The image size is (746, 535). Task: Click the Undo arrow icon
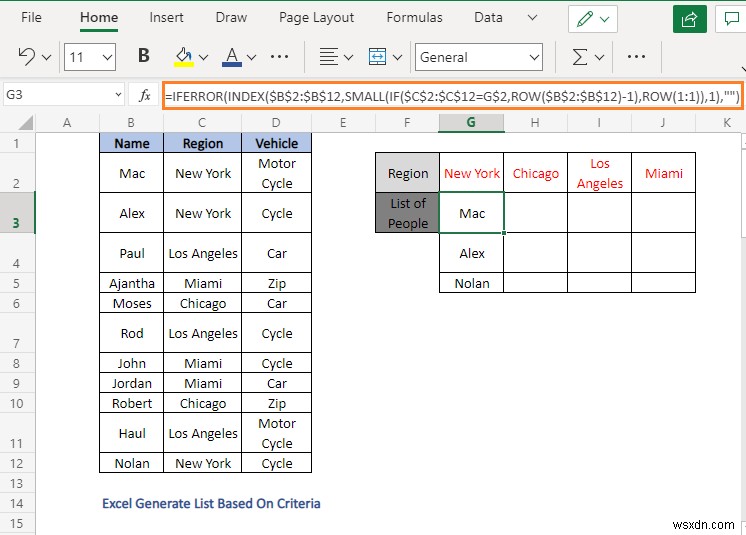pyautogui.click(x=27, y=57)
